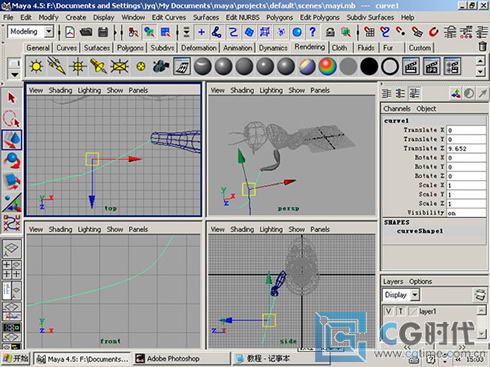Apply the colorful ramp shader ball
Screen dimensions: 490x367
[x=327, y=66]
